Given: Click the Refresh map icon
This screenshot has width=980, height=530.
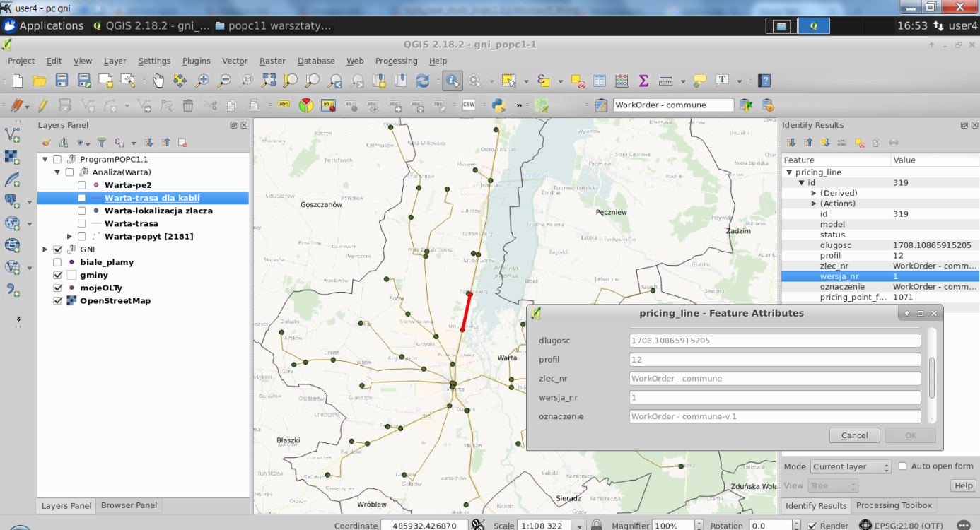Looking at the screenshot, I should click(x=423, y=81).
